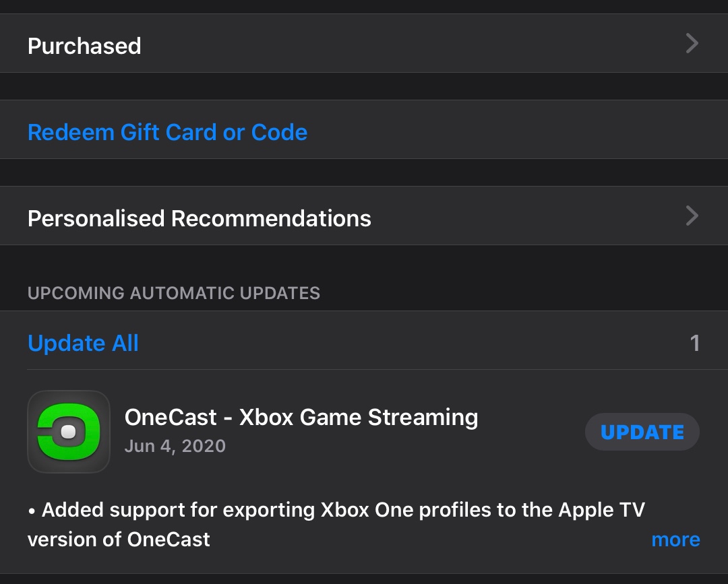Expand release notes with the more link

675,540
